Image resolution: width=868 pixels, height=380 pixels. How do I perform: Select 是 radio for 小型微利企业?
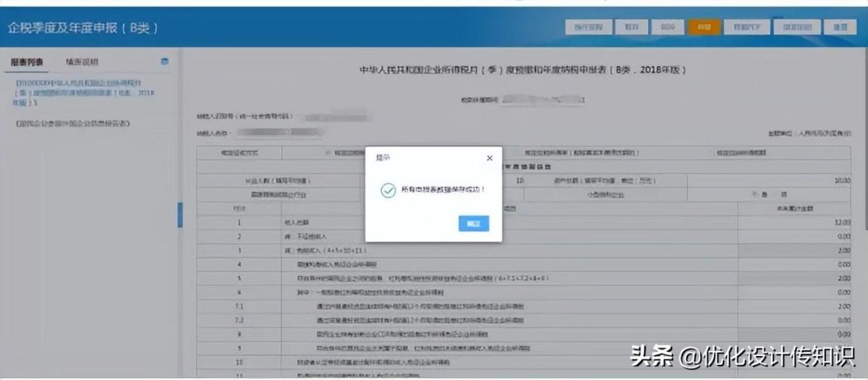pos(756,194)
